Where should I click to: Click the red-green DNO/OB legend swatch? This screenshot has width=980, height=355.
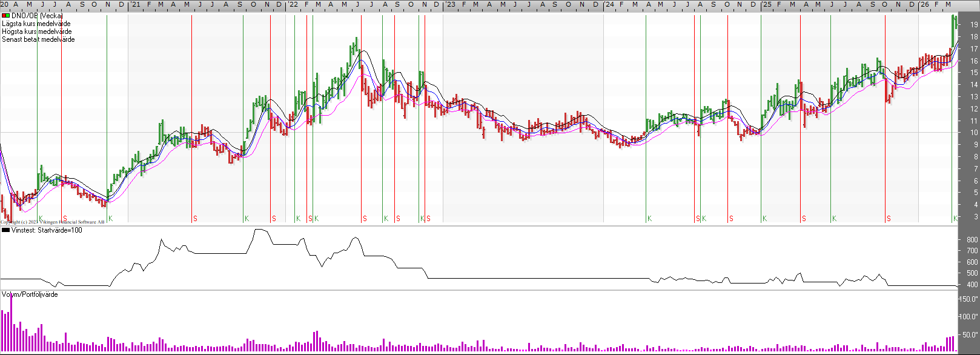5,16
